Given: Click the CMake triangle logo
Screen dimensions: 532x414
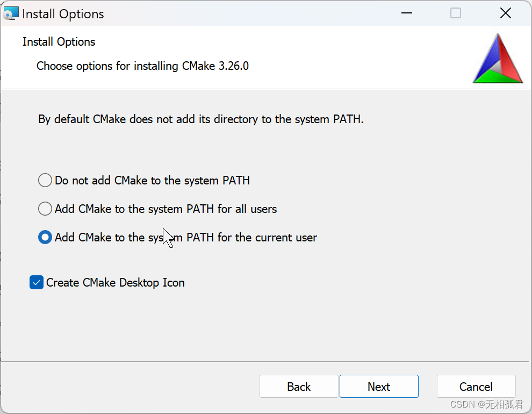Looking at the screenshot, I should (498, 58).
